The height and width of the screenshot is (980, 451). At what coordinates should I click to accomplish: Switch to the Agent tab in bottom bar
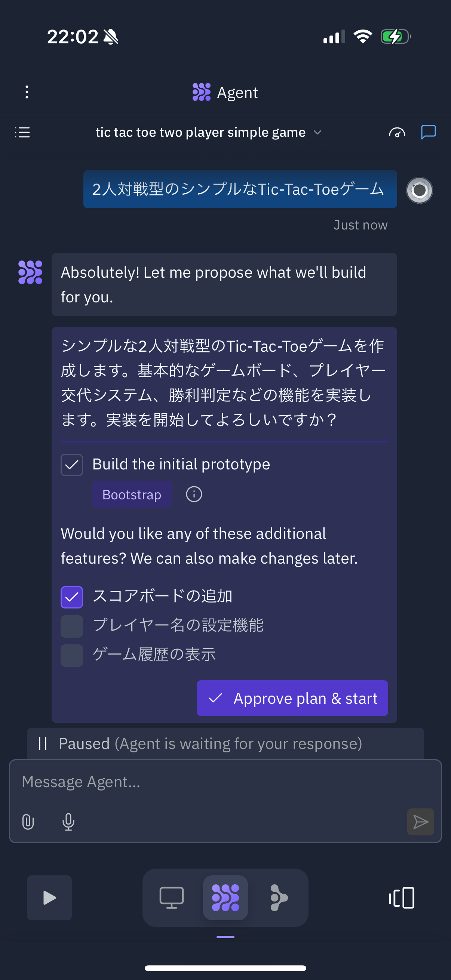pyautogui.click(x=225, y=898)
